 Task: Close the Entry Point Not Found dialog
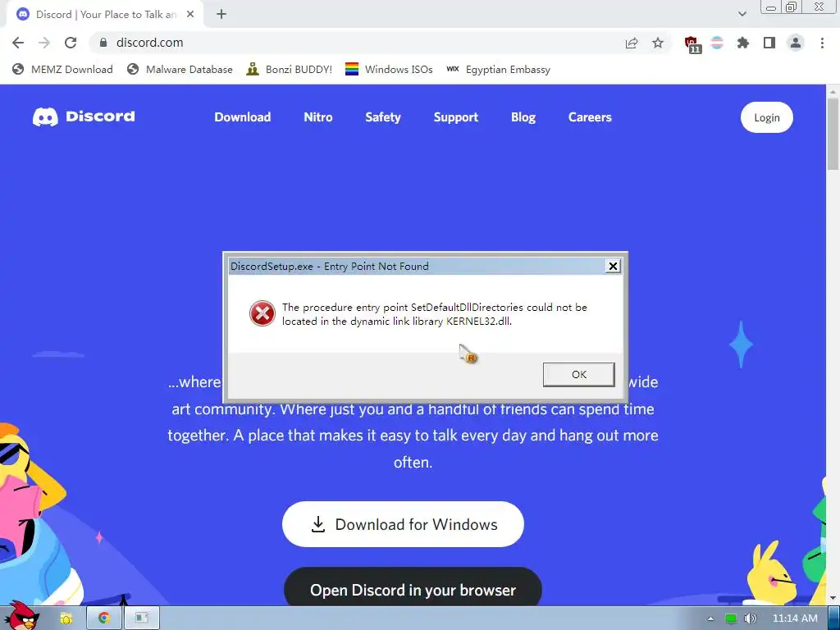[x=613, y=267]
